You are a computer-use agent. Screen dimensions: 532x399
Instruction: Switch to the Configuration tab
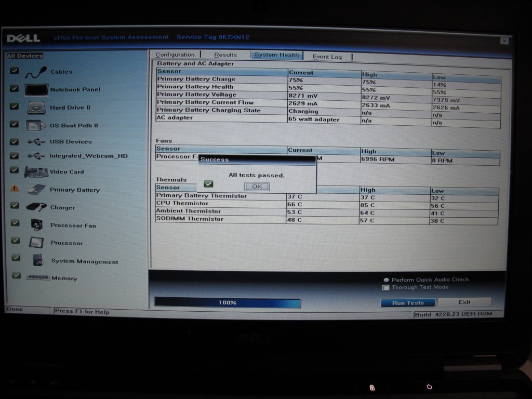175,55
